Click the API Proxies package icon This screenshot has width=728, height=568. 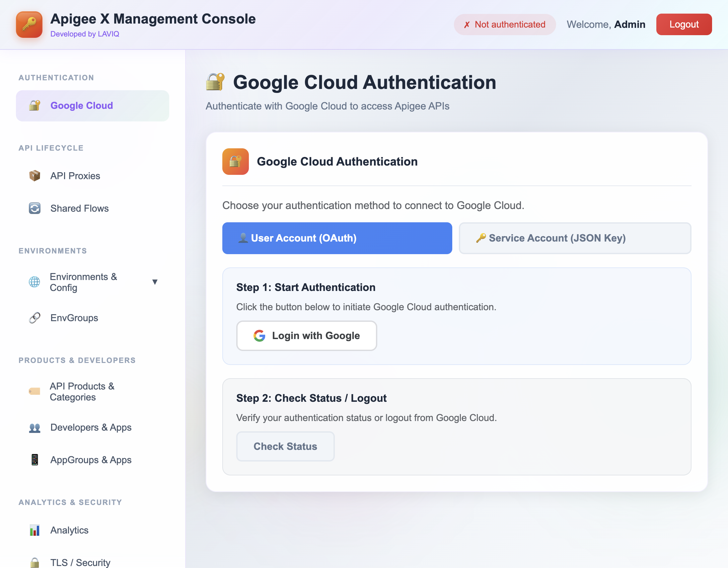click(x=34, y=176)
